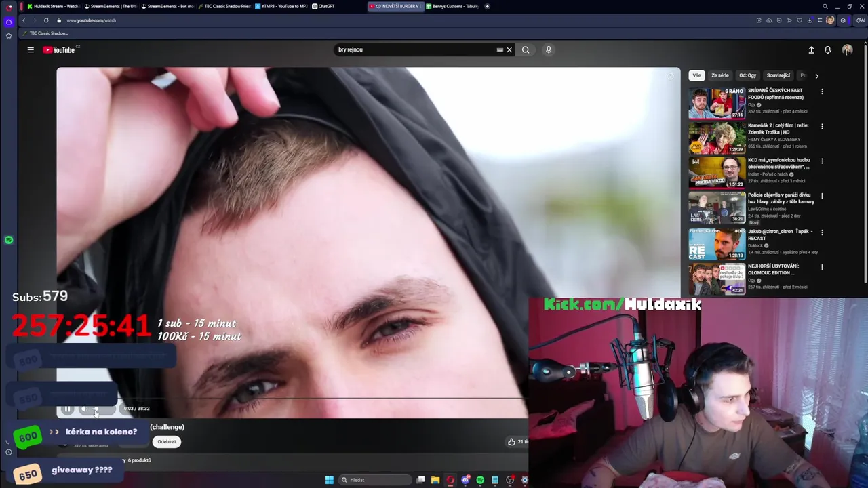
Task: Open YouTube notifications bell
Action: click(827, 49)
